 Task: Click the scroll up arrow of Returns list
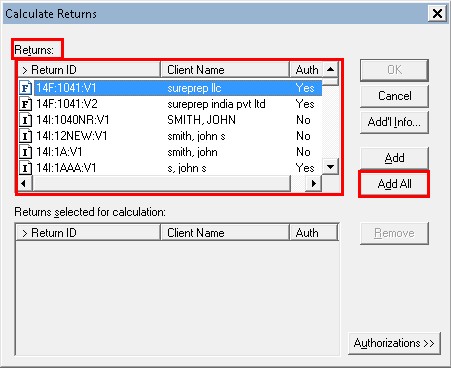330,70
